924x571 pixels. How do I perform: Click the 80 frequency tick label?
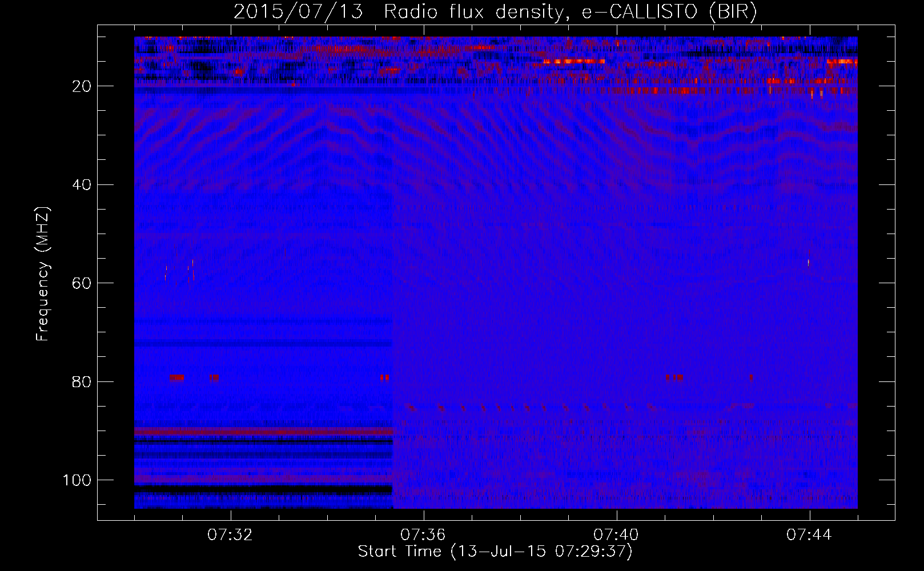pos(82,382)
